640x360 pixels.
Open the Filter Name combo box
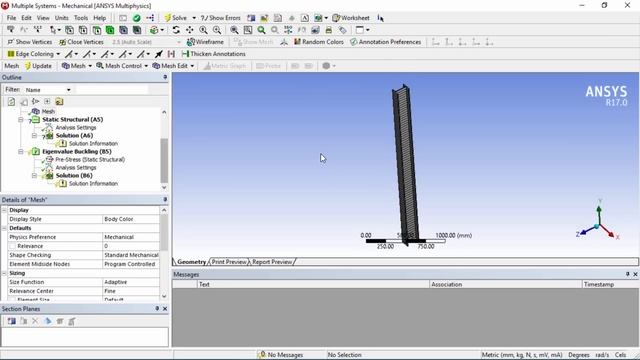[x=48, y=90]
